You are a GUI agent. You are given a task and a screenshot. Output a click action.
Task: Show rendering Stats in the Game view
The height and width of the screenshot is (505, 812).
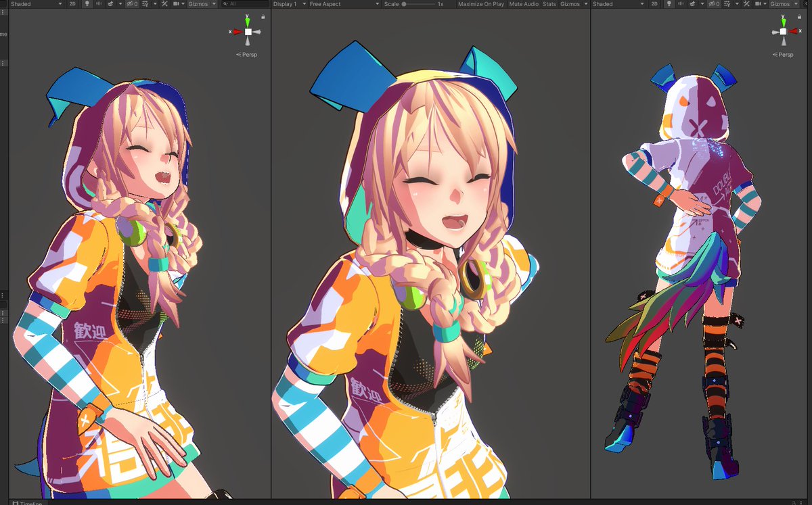click(x=548, y=4)
